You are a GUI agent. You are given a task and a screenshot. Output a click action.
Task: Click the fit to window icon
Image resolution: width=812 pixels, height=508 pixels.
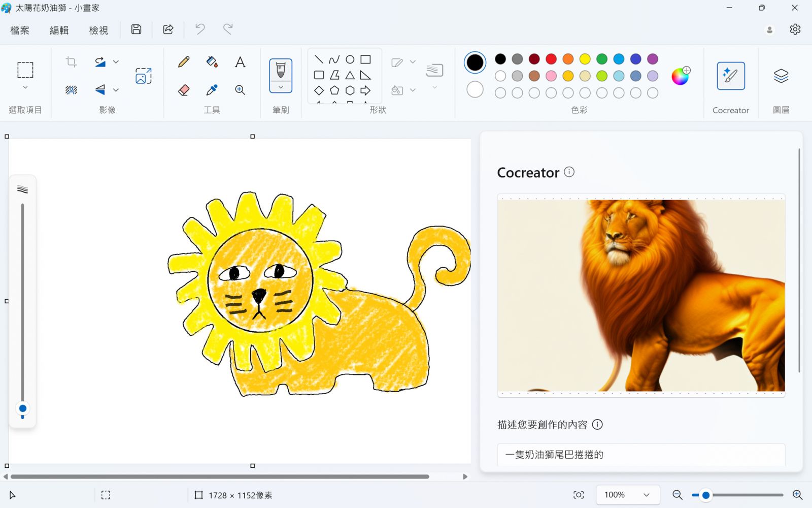pyautogui.click(x=579, y=495)
